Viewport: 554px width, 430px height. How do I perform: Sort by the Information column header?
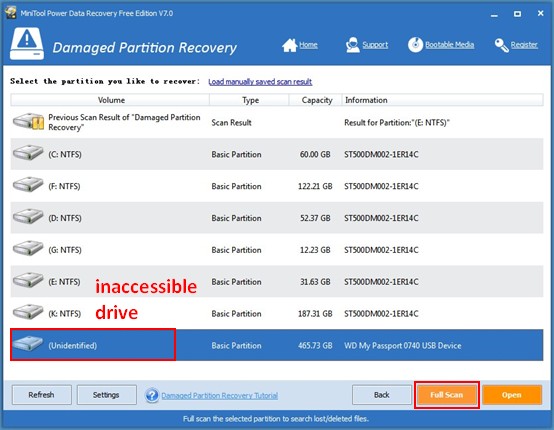(x=442, y=100)
